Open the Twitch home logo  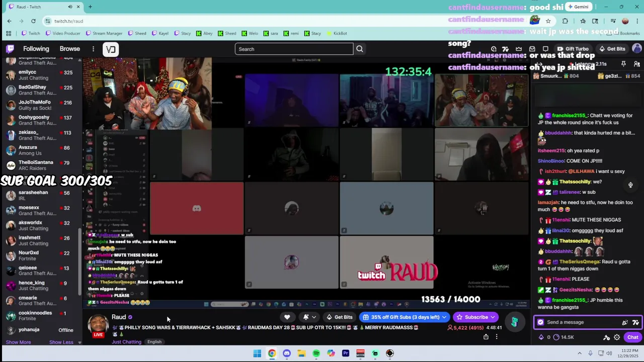[x=10, y=49]
